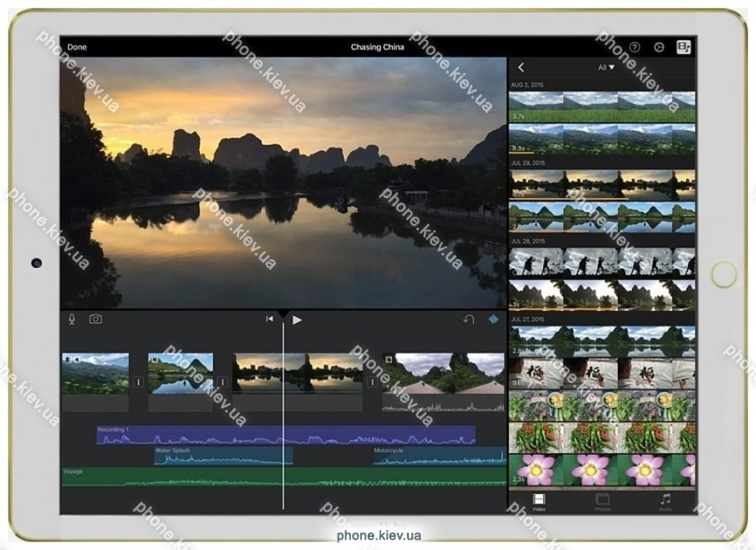Tap transition between first and second clips
This screenshot has height=550, width=756.
(139, 381)
